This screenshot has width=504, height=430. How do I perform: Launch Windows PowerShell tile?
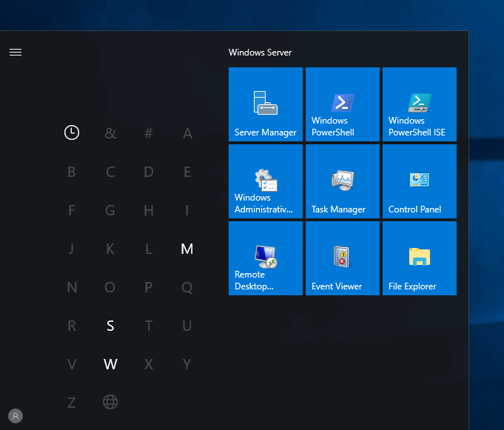click(x=343, y=104)
